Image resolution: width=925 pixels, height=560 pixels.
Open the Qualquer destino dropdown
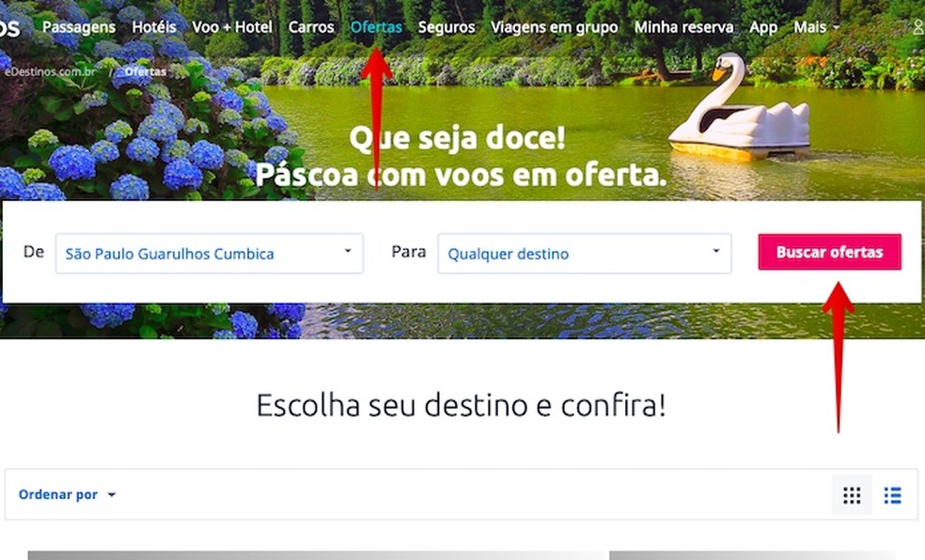click(584, 254)
